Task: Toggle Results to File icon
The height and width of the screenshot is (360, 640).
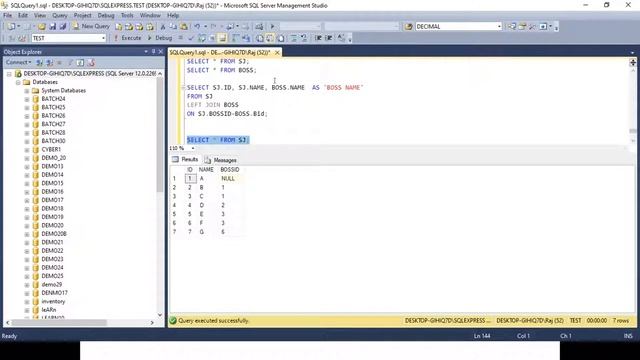Action: [x=281, y=38]
